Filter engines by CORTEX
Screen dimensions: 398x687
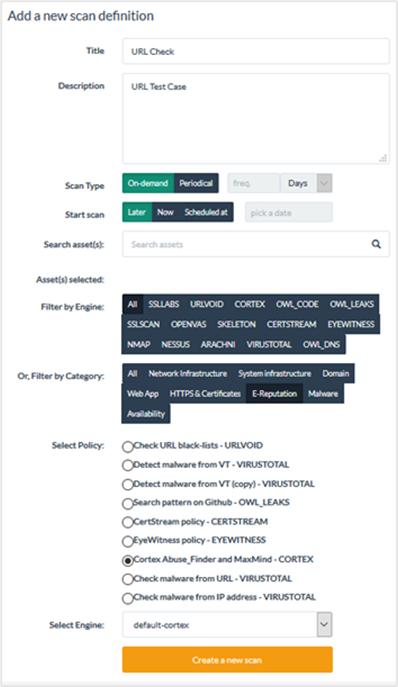click(x=249, y=304)
